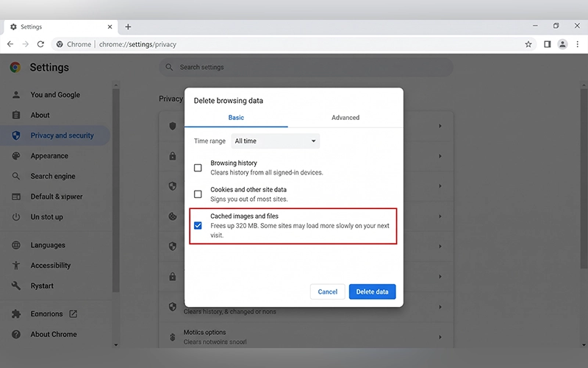The height and width of the screenshot is (368, 588).
Task: Click the browser window icon for Default
Action: [15, 197]
